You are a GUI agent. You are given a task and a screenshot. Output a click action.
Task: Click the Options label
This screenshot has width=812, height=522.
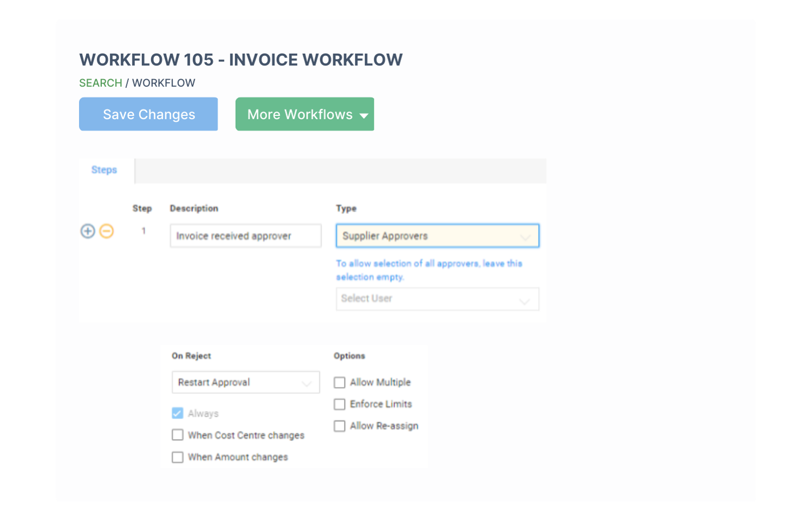pos(349,356)
